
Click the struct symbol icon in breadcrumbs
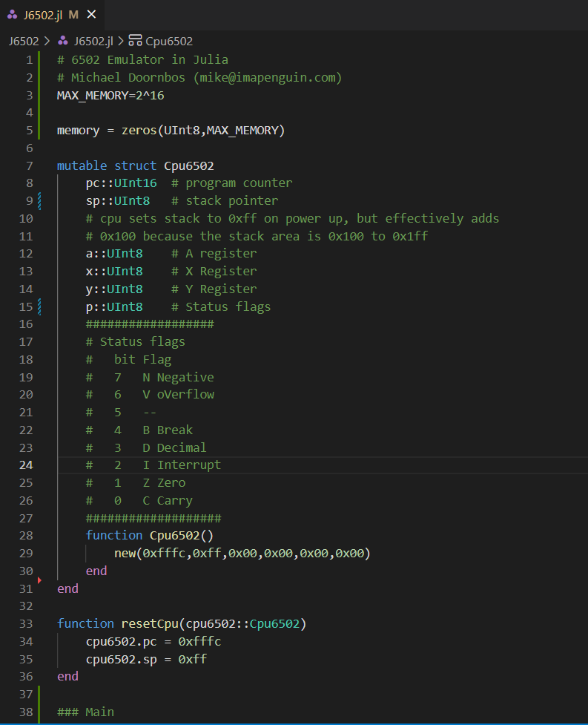[135, 41]
